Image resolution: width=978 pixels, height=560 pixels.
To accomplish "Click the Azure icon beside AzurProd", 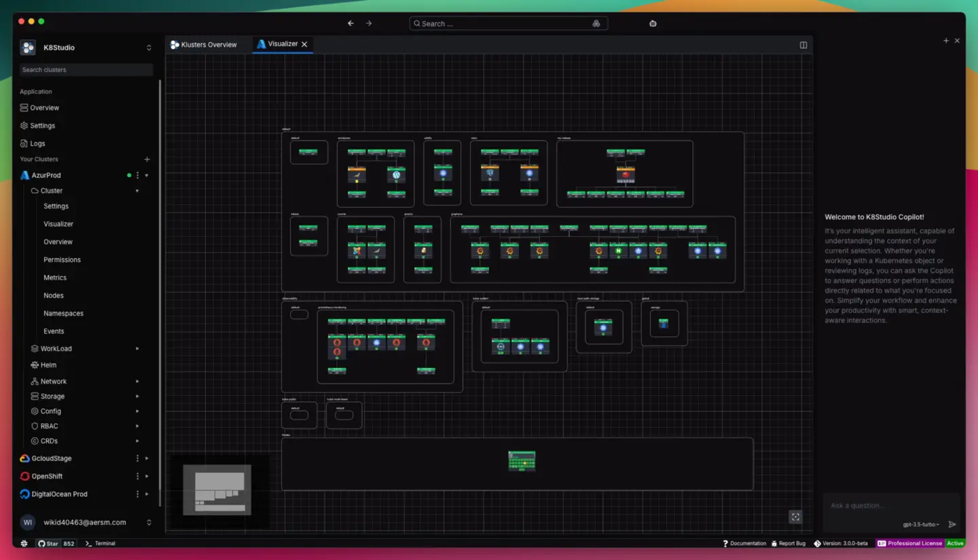I will click(x=24, y=175).
